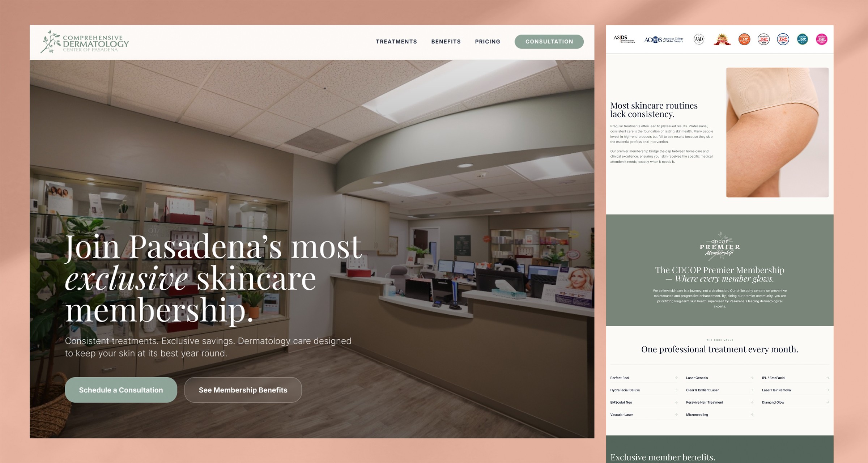
Task: Click the pink Top Doctor badge
Action: pyautogui.click(x=822, y=39)
